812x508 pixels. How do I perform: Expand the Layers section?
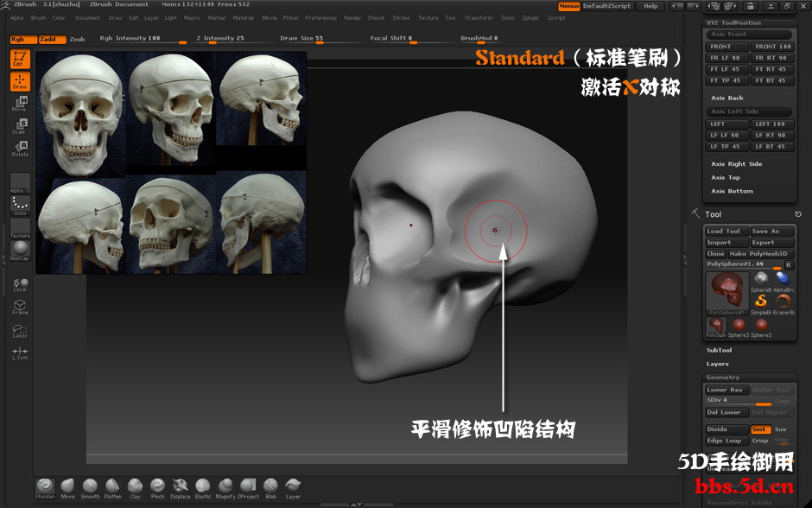pos(718,364)
